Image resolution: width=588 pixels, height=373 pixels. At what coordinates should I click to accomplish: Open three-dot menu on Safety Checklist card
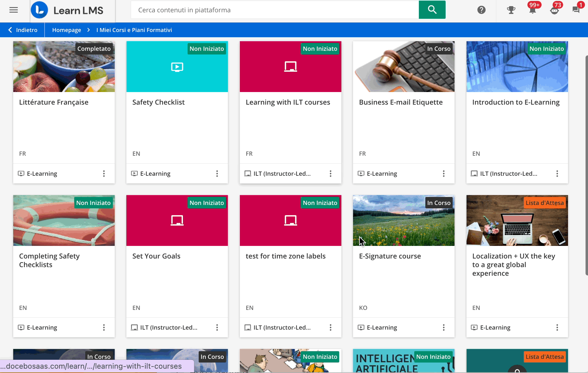tap(217, 174)
